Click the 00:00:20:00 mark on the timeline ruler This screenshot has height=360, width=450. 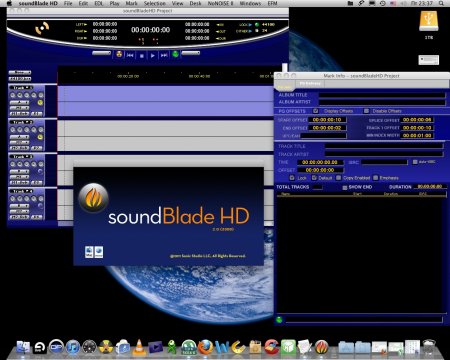point(128,76)
